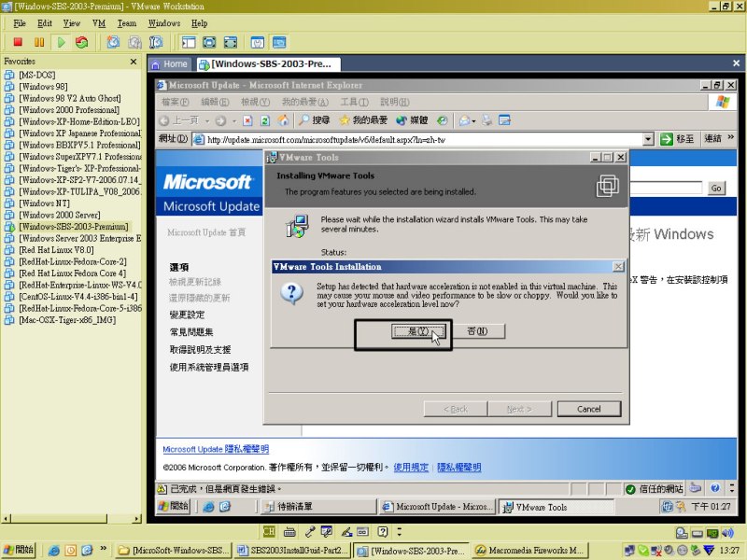Open the Edit menu
Image resolution: width=747 pixels, height=560 pixels.
tap(45, 23)
